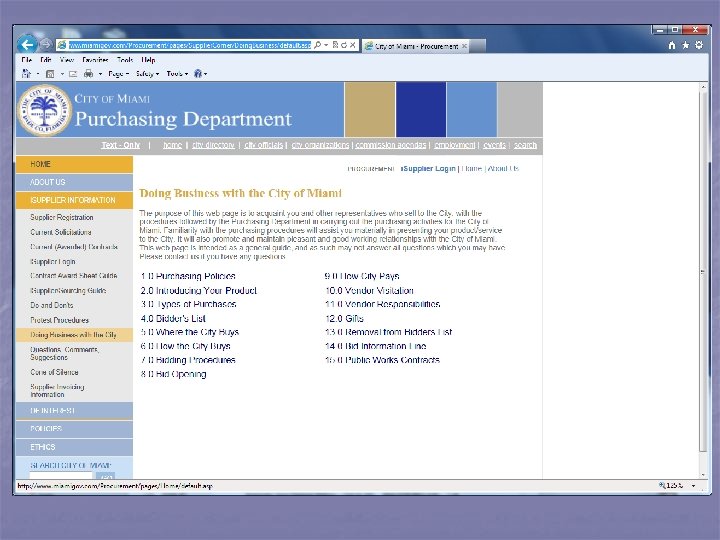720x540 pixels.
Task: Open the Page dropdown in command bar
Action: (118, 74)
